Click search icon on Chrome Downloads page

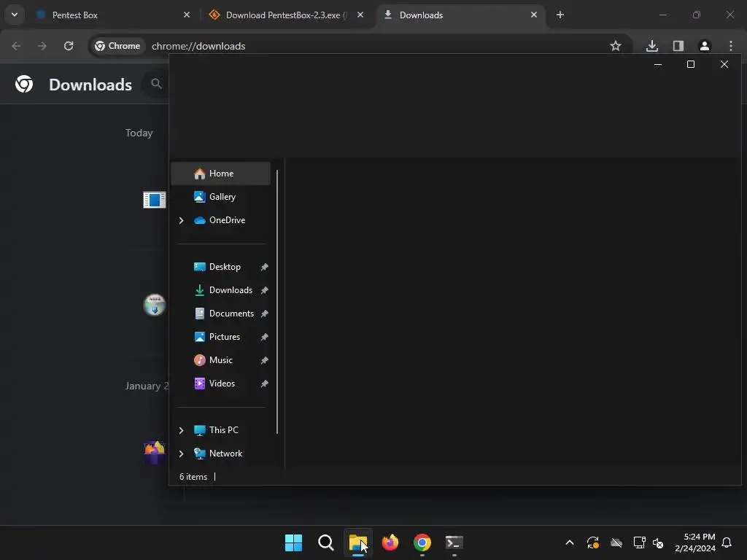coord(156,84)
